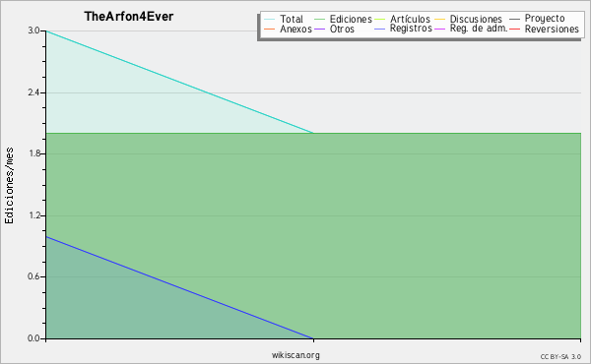
Task: Click the 0.6 y-axis value
Action: coord(33,276)
